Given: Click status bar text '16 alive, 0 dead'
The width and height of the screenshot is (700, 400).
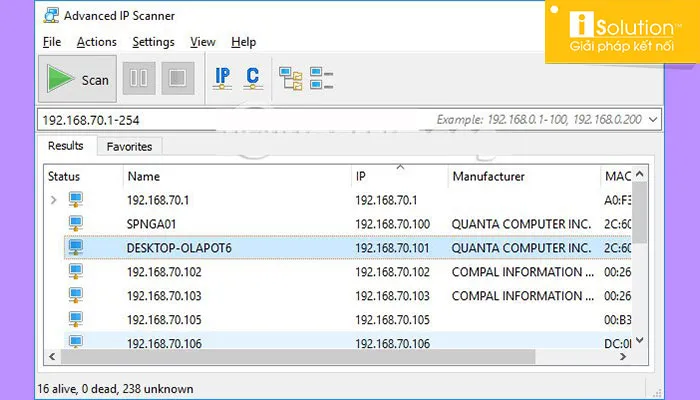Looking at the screenshot, I should [x=78, y=389].
